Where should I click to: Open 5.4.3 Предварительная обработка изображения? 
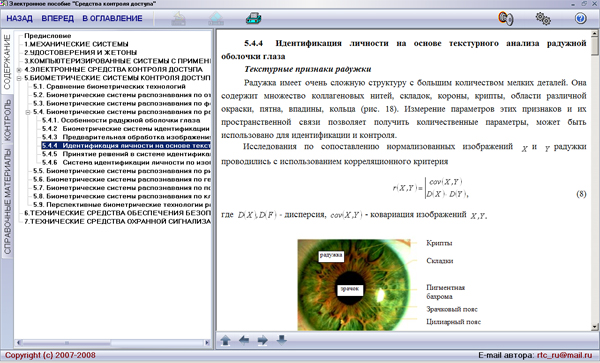[x=126, y=137]
